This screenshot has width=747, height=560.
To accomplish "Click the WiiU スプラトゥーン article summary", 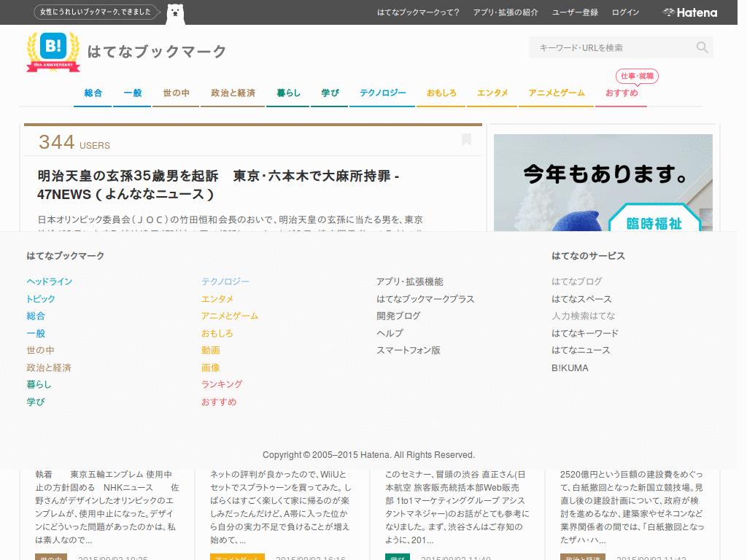I will pyautogui.click(x=281, y=507).
